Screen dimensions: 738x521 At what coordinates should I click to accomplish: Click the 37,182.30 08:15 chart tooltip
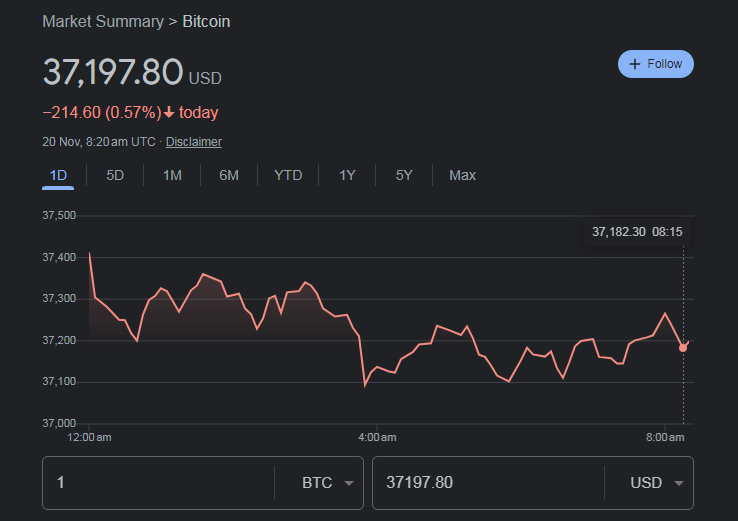coord(637,232)
